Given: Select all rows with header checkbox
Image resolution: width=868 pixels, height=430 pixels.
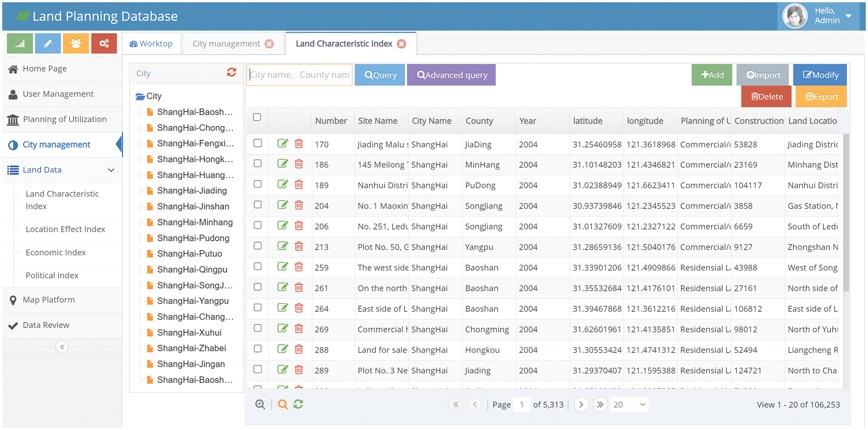Looking at the screenshot, I should coord(257,117).
